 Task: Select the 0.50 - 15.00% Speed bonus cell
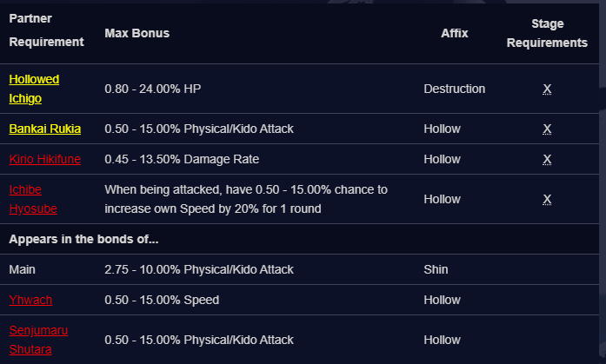(162, 300)
